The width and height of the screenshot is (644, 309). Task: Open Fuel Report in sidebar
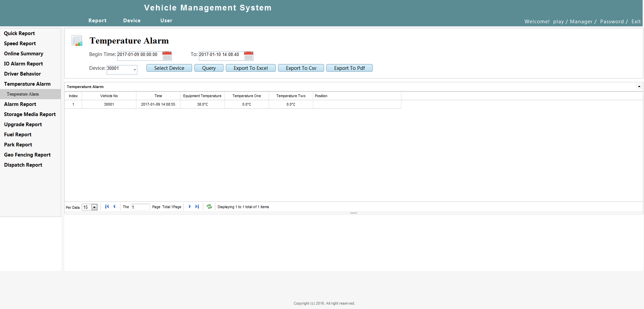click(18, 135)
